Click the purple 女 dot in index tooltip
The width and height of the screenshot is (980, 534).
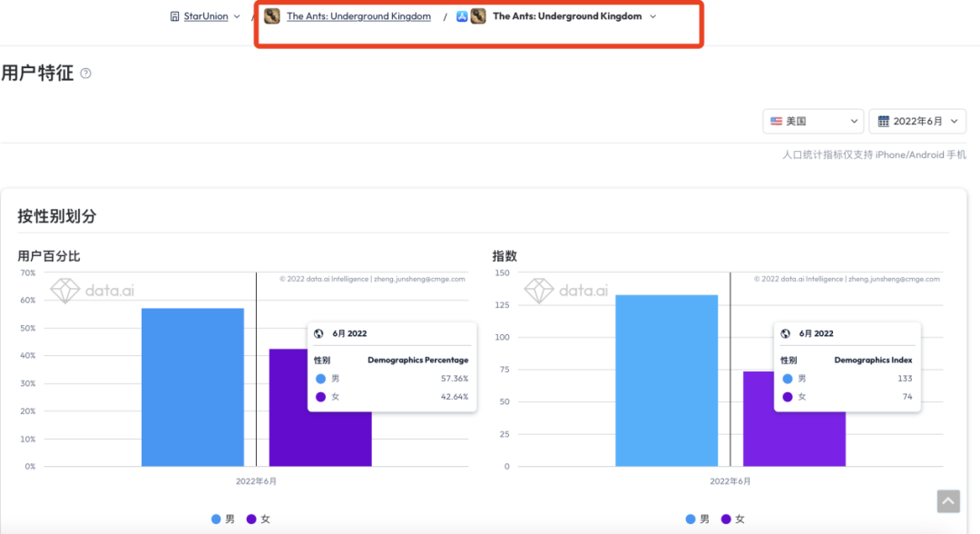point(788,397)
